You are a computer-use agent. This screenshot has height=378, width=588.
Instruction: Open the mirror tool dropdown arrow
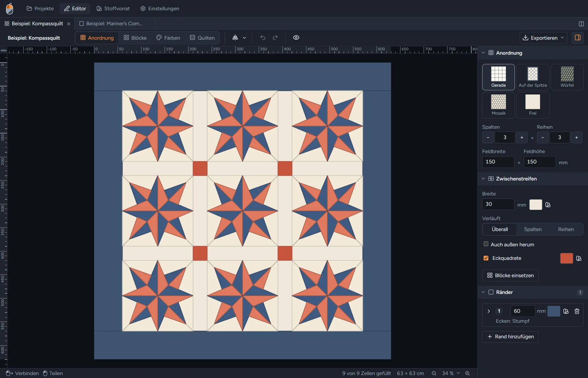click(x=244, y=38)
